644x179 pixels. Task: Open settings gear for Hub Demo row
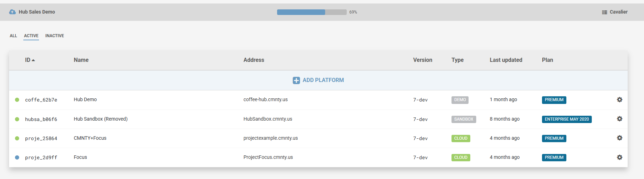pos(620,100)
